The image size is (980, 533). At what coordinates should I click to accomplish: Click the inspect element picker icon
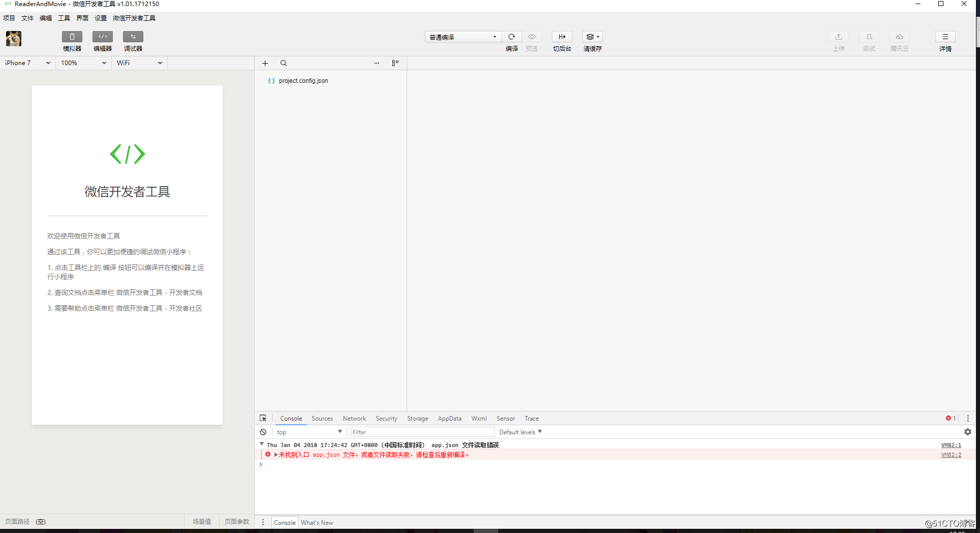tap(263, 418)
